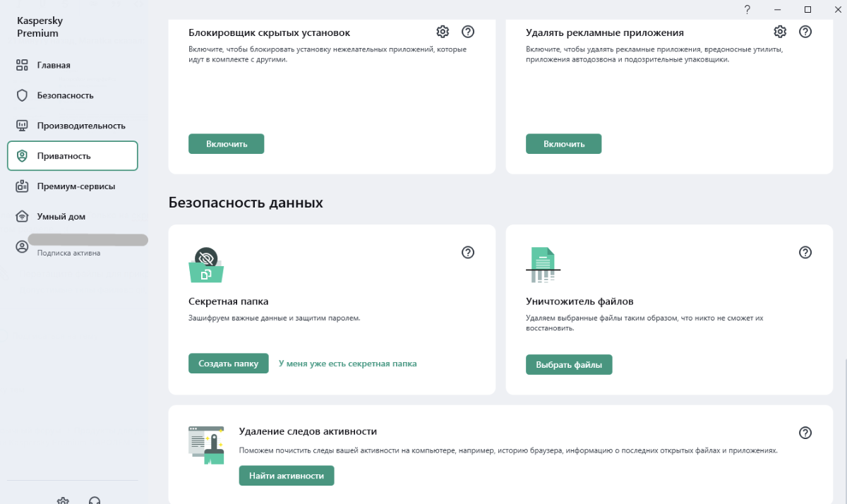Click the title bar question mark help icon
This screenshot has width=847, height=504.
(747, 9)
